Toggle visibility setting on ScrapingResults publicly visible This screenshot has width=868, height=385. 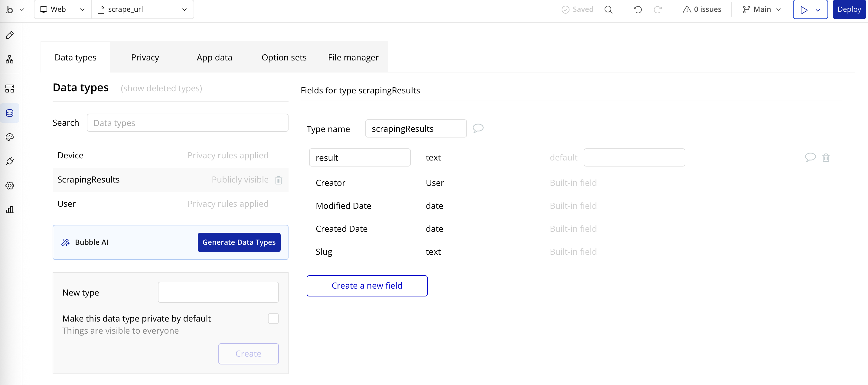240,180
